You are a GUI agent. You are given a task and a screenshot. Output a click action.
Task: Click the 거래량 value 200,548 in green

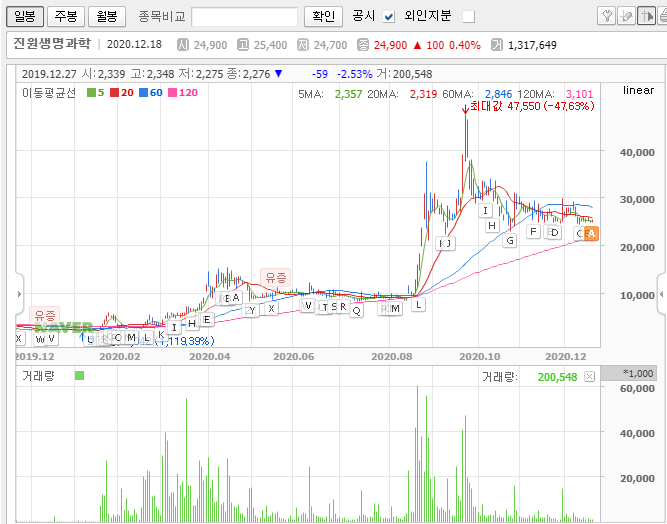557,377
